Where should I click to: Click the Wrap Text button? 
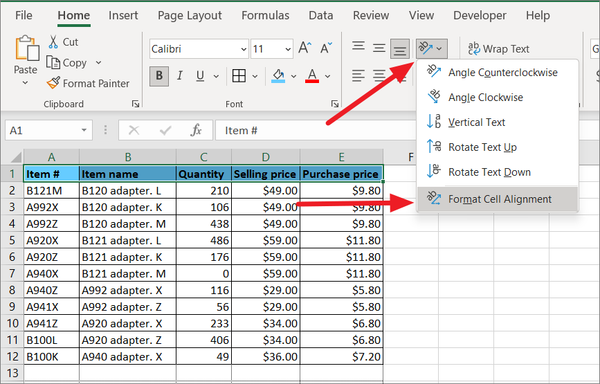coord(499,49)
